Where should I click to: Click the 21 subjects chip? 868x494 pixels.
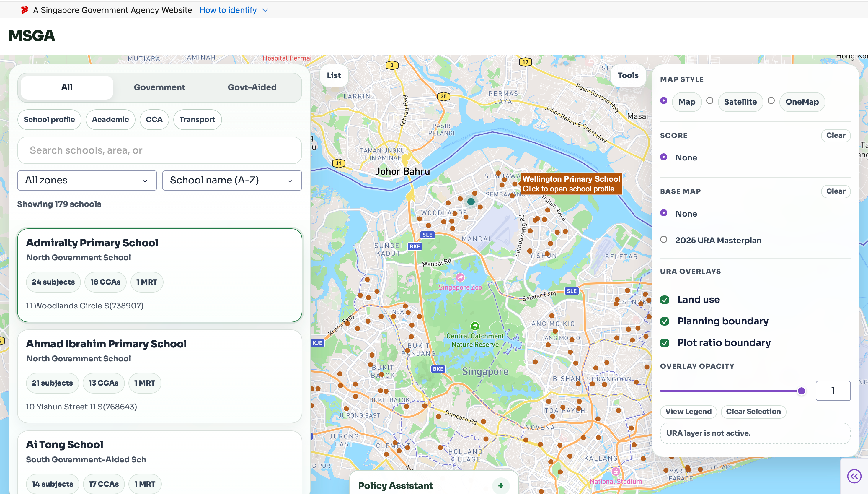point(53,383)
